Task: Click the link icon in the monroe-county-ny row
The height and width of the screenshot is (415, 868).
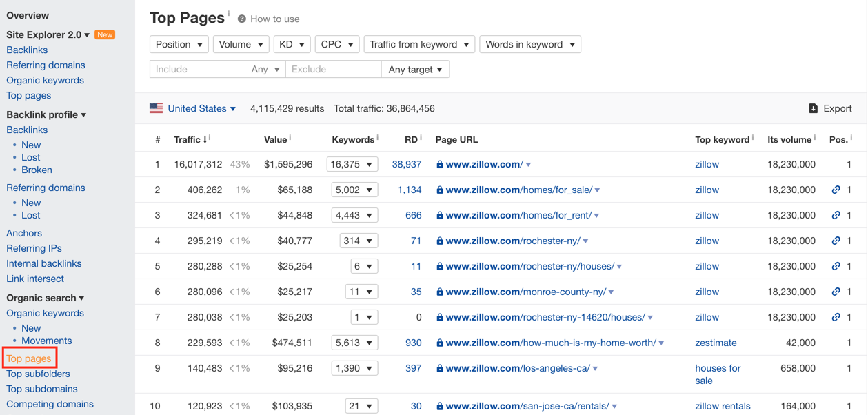Action: pyautogui.click(x=836, y=292)
